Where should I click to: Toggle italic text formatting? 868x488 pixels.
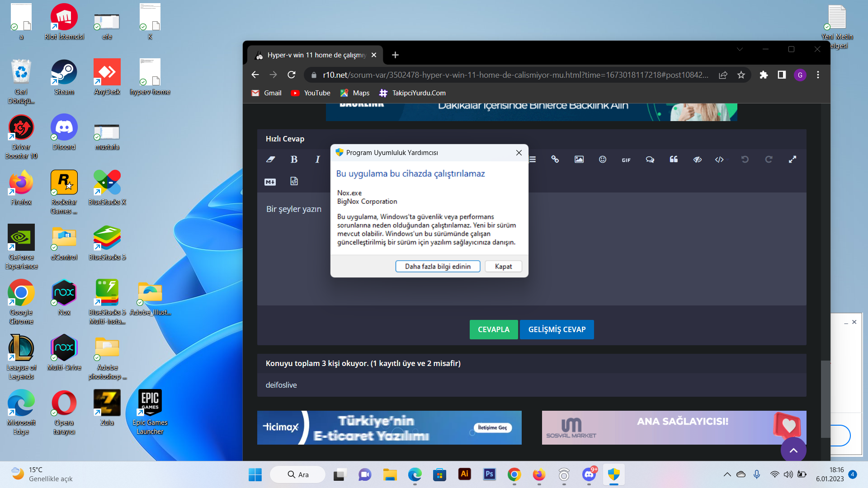pos(317,159)
